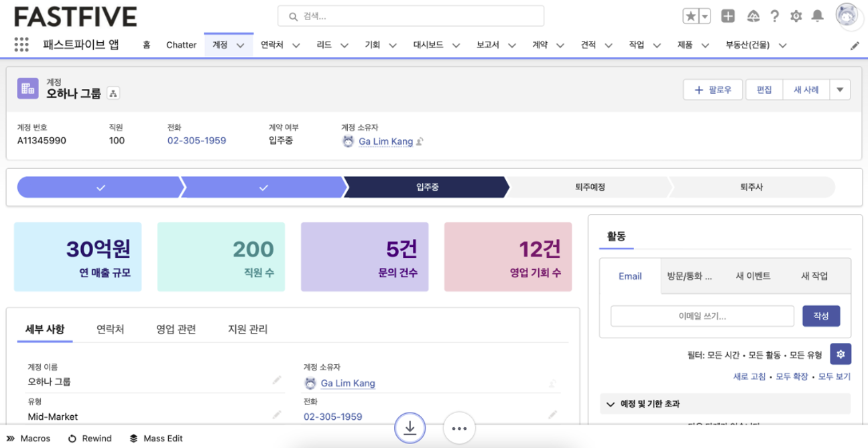Open global actions plus icon

728,16
